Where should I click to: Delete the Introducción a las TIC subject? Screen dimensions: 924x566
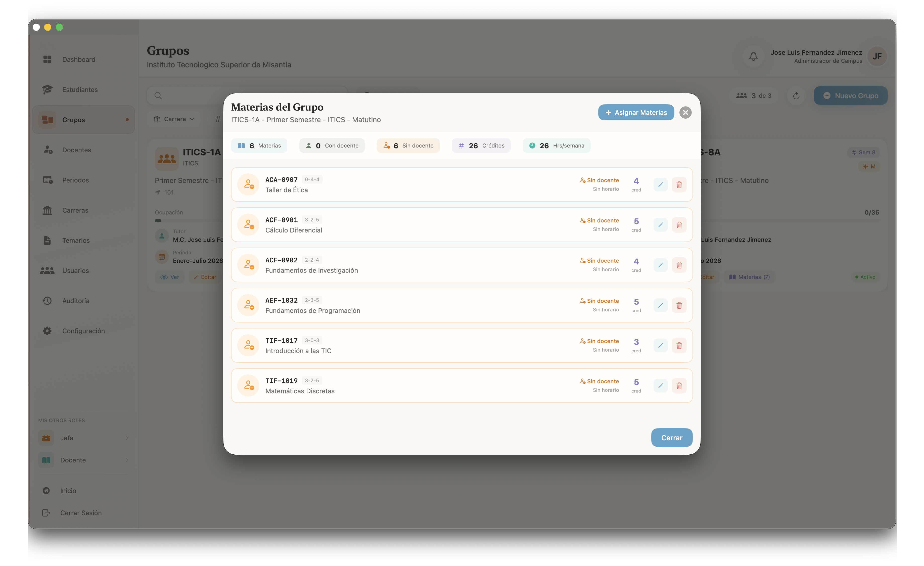[679, 345]
